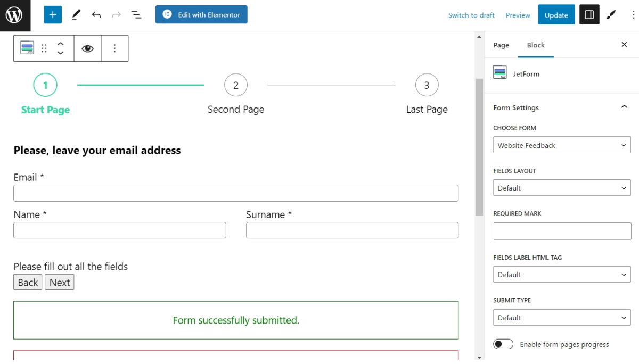Click the WordPress logo icon
639x364 pixels.
click(14, 14)
